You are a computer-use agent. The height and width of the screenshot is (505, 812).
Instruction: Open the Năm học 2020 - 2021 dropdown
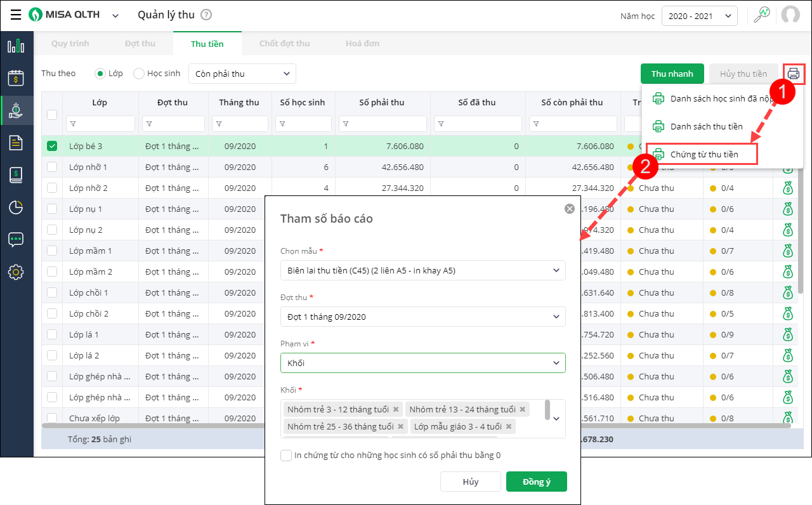(699, 16)
